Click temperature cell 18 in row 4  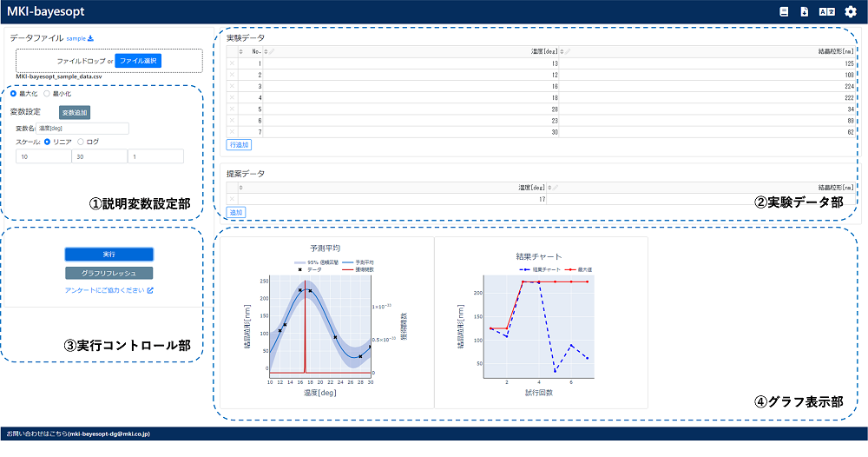click(x=411, y=97)
